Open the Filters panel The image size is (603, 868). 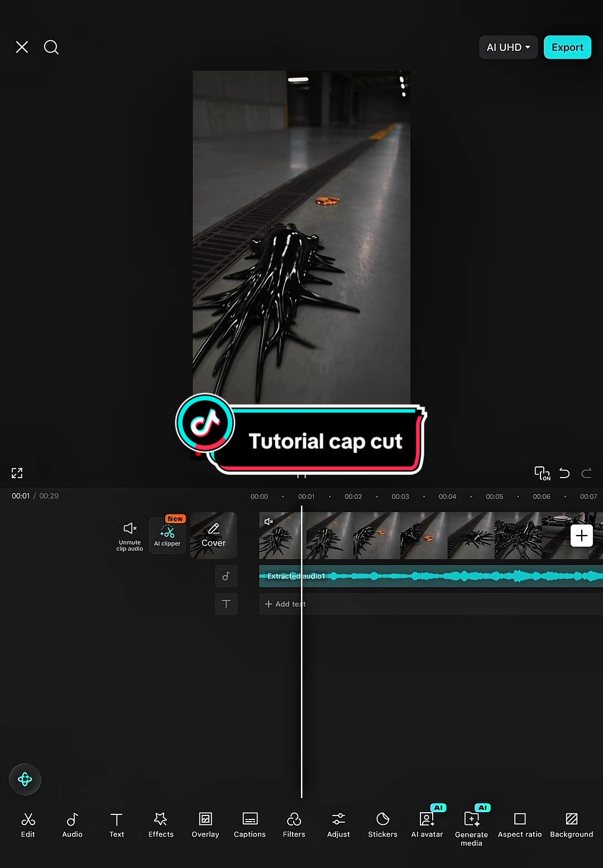coord(294,825)
